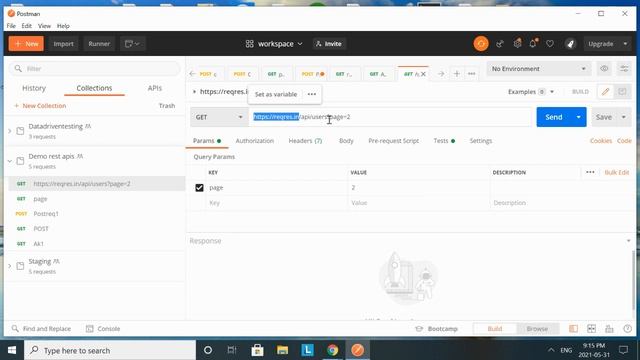Open the Settings tab
640x360 pixels.
tap(481, 141)
